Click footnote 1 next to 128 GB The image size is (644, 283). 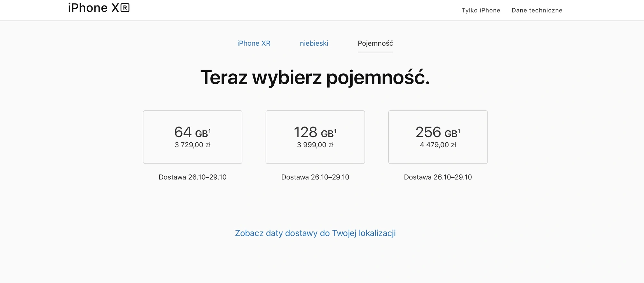335,131
